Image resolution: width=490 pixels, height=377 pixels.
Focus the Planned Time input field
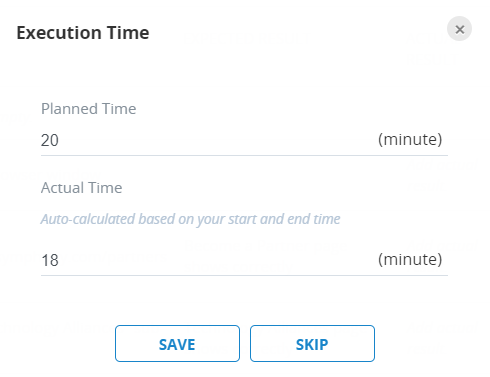pyautogui.click(x=244, y=140)
